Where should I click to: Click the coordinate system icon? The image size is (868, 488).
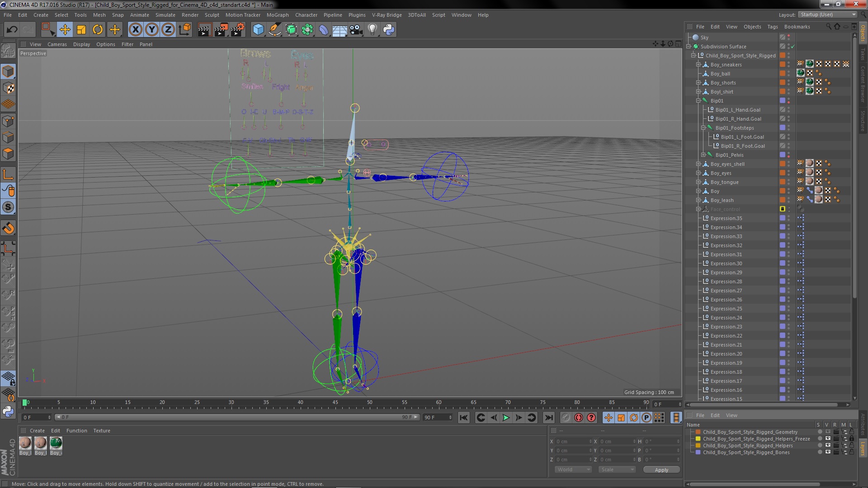[x=185, y=30]
